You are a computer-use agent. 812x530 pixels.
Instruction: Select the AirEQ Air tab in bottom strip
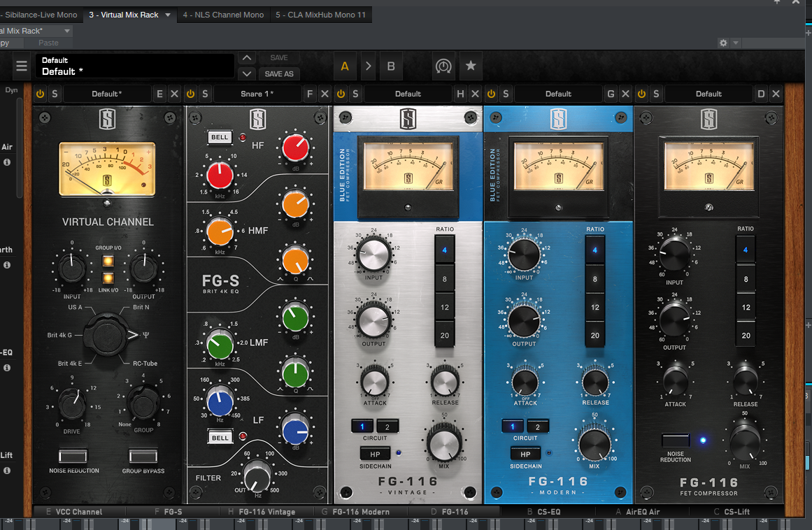643,512
